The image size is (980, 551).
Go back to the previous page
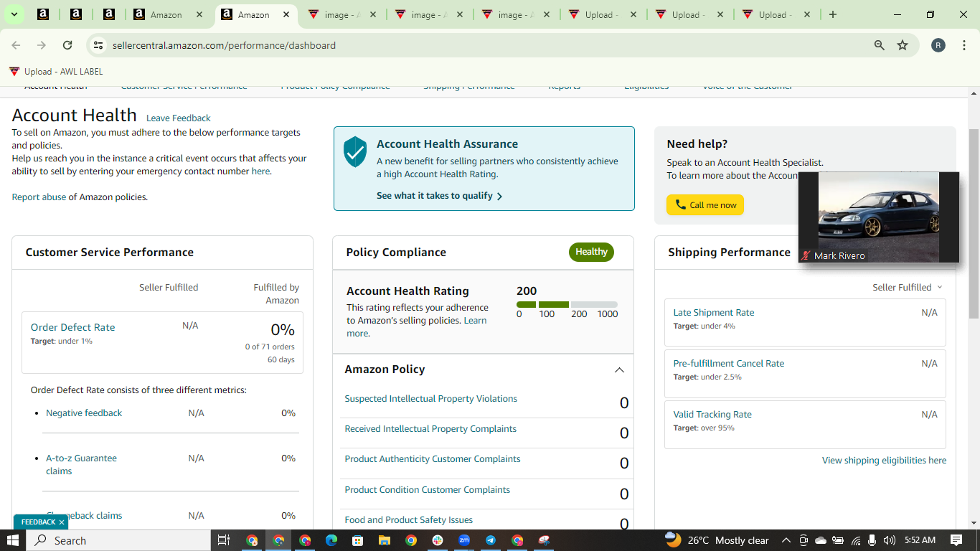[x=16, y=45]
